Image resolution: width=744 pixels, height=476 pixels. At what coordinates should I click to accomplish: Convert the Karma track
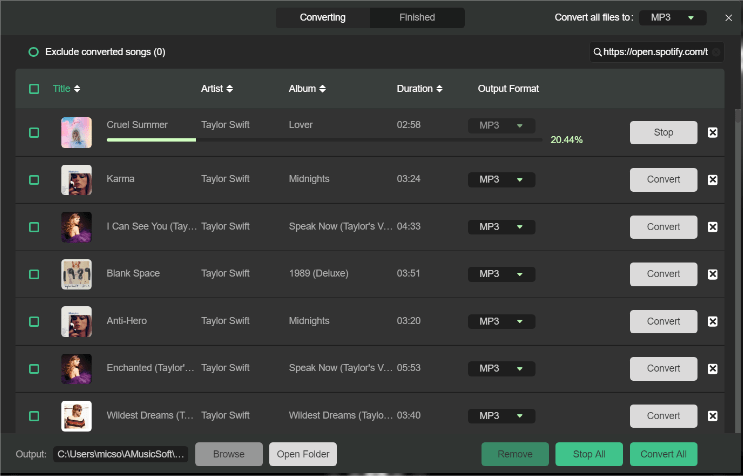click(x=663, y=179)
